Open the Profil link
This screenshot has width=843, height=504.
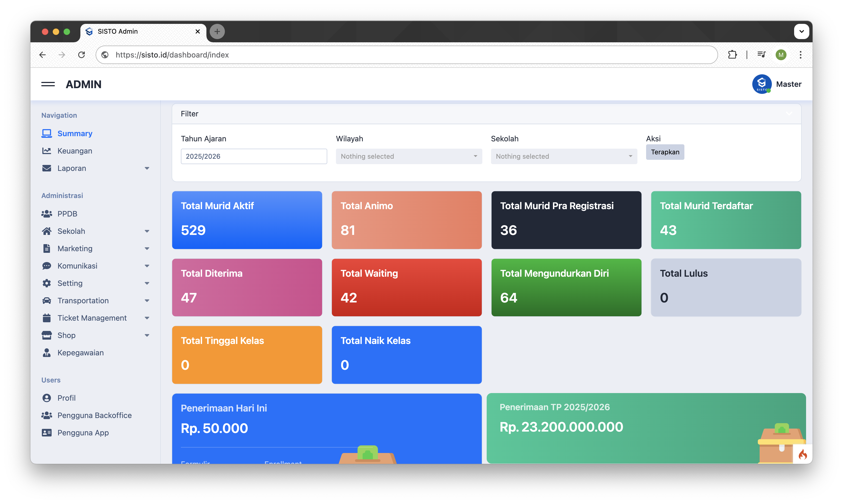coord(66,398)
